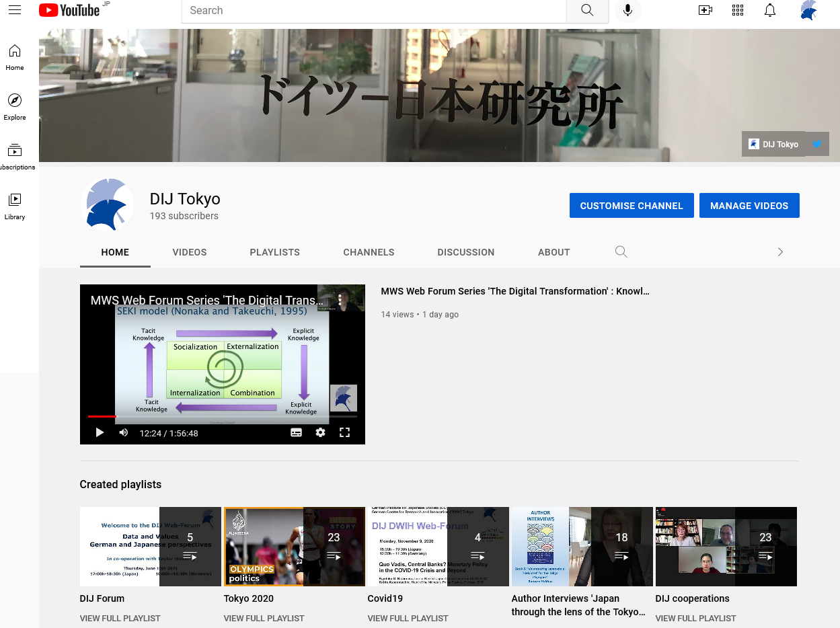Screen dimensions: 840x628
Task: Click the Tokyo 2020 playlist title
Action: pos(249,598)
